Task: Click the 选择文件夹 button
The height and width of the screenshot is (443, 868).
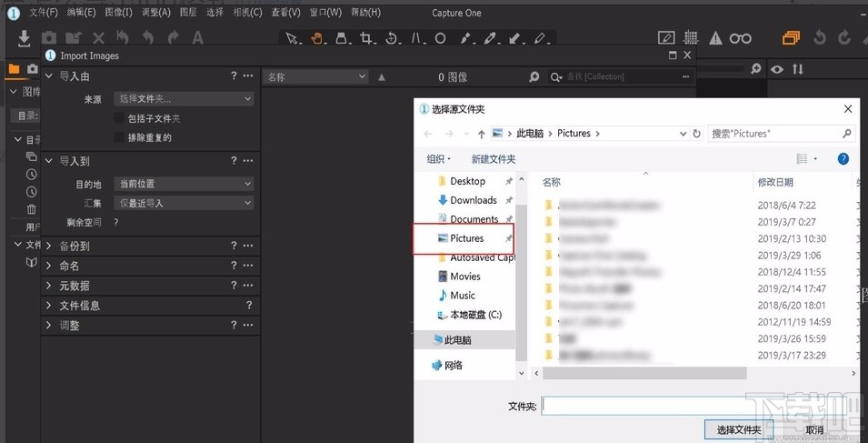Action: click(738, 429)
